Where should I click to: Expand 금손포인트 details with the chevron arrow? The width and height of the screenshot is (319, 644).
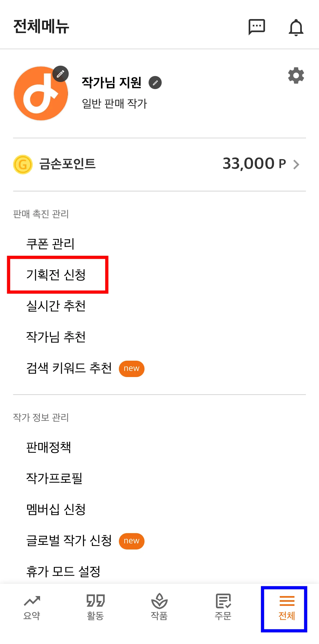[x=296, y=164]
